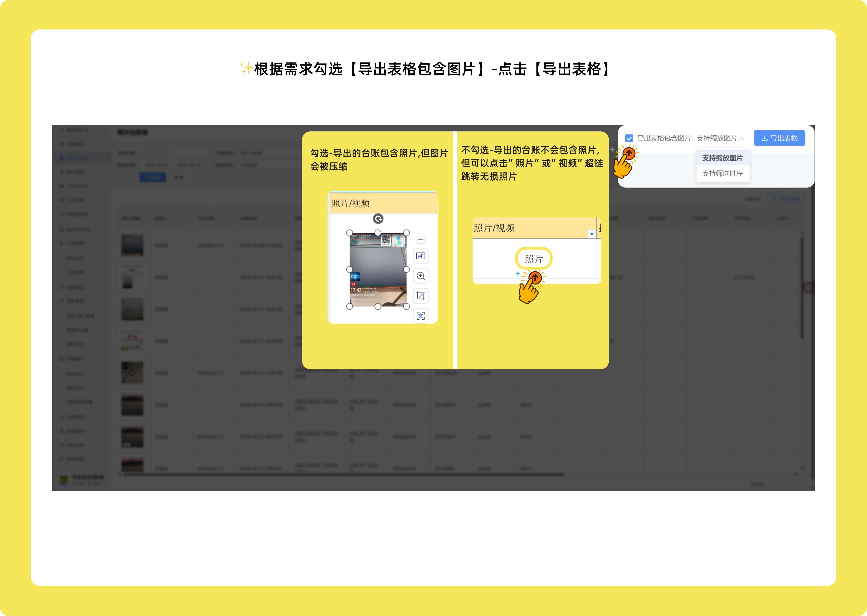Open the highlighted 照片 hyperlink
The height and width of the screenshot is (616, 867).
tap(534, 259)
